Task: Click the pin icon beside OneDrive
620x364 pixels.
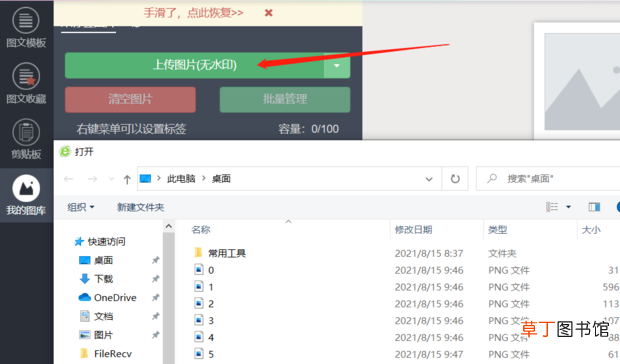Action: (x=155, y=297)
